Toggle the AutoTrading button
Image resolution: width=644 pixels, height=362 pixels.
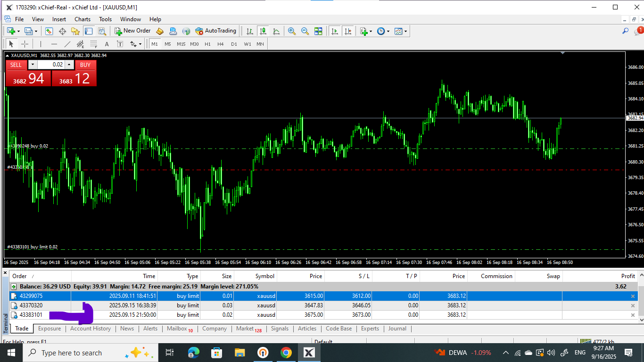tap(216, 31)
